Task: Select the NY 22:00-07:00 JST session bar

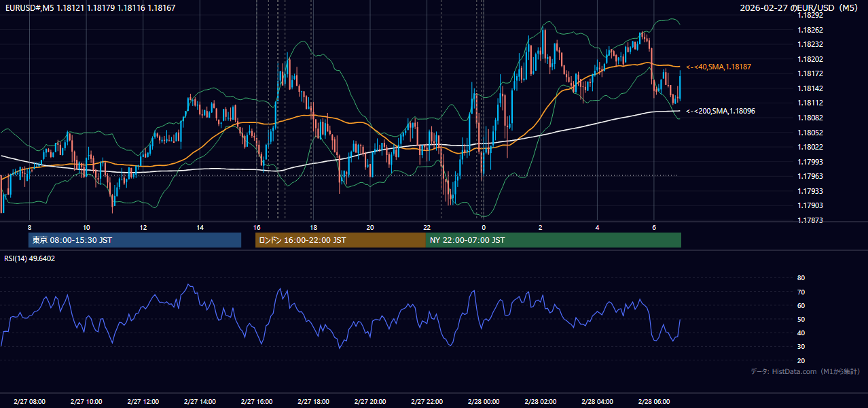Action: pos(554,240)
